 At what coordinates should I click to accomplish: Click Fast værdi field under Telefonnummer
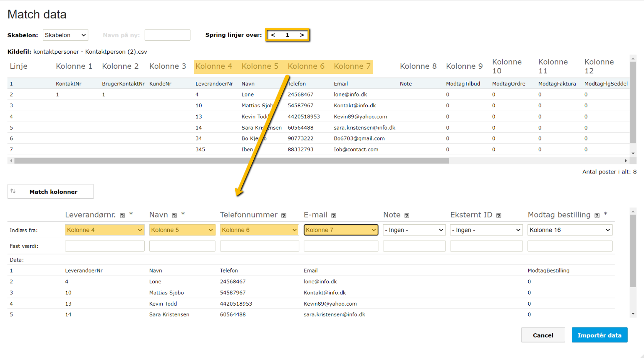click(x=259, y=246)
